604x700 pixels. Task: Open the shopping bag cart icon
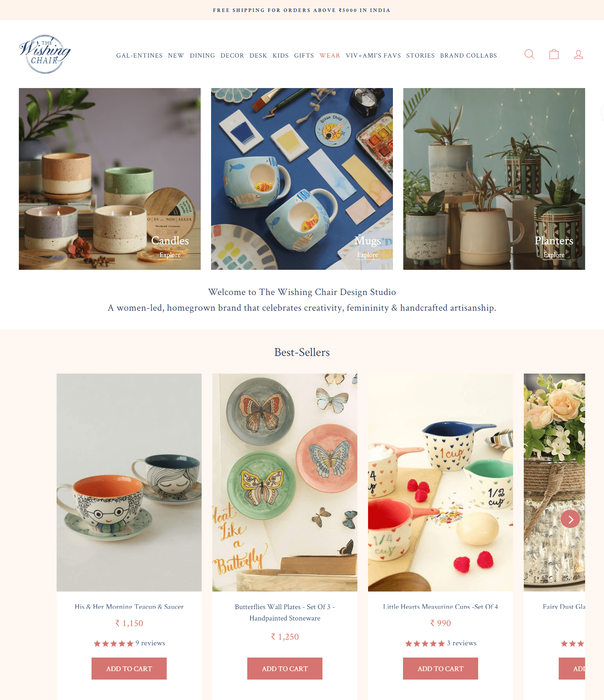tap(554, 54)
